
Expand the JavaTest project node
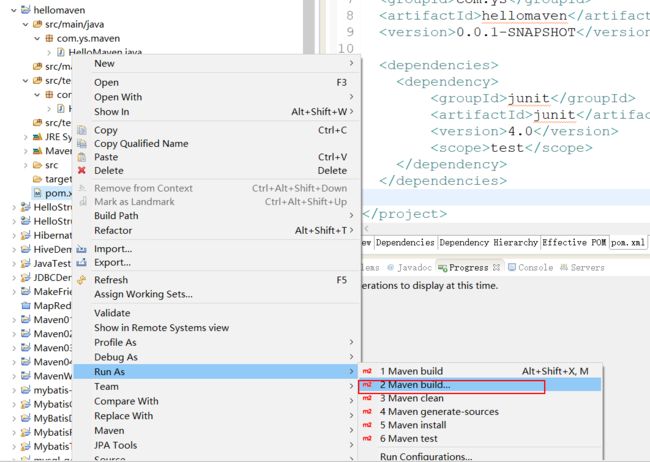click(x=14, y=264)
